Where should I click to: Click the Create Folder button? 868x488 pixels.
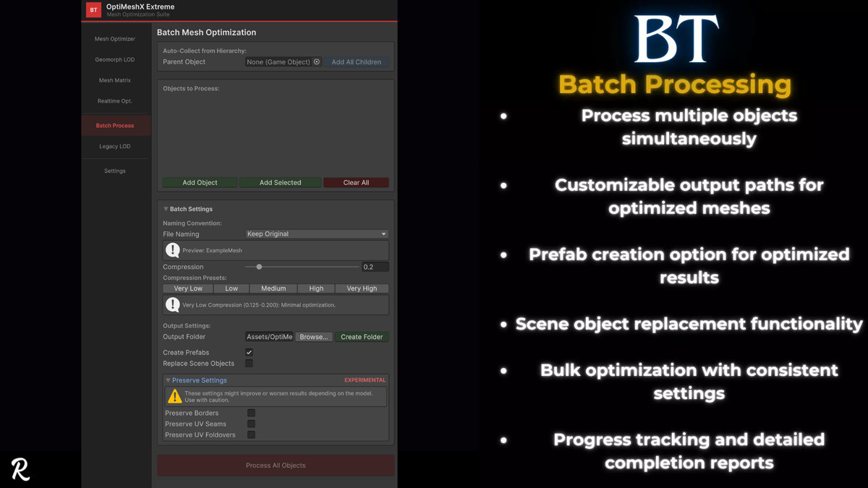point(362,337)
